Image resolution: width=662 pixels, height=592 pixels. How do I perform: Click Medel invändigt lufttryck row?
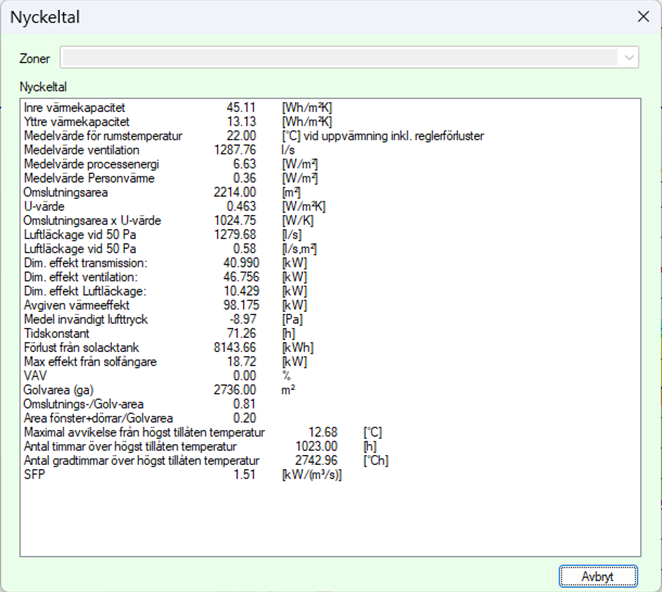point(87,318)
